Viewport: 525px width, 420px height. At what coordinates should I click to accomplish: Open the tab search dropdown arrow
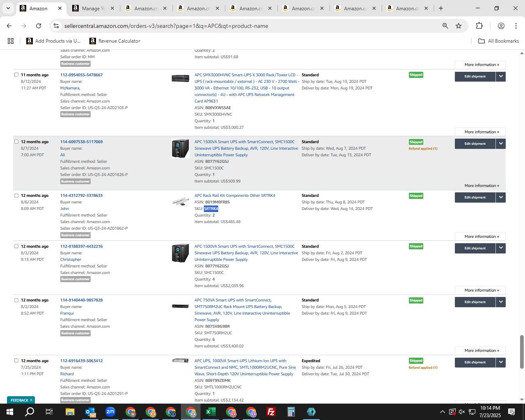pyautogui.click(x=8, y=8)
